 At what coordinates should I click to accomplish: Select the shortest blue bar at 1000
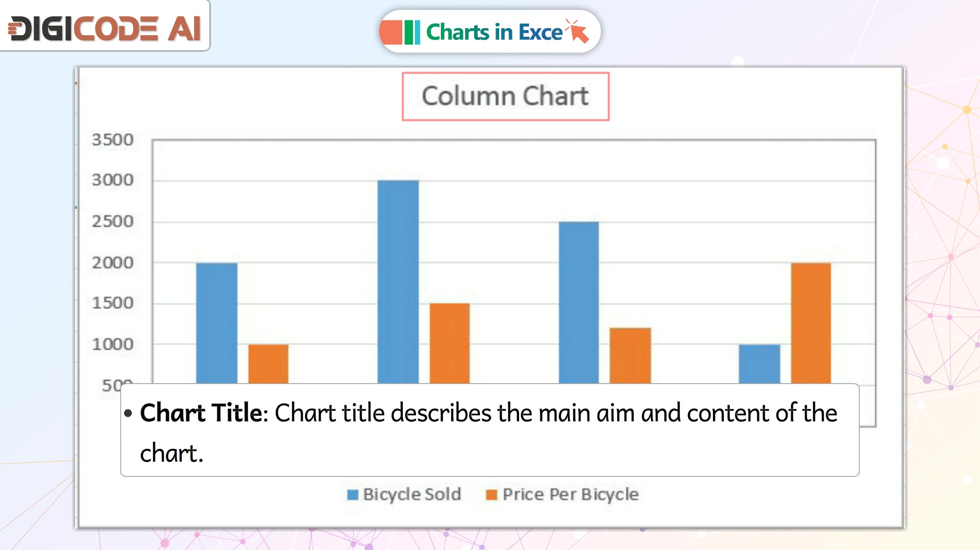[759, 364]
